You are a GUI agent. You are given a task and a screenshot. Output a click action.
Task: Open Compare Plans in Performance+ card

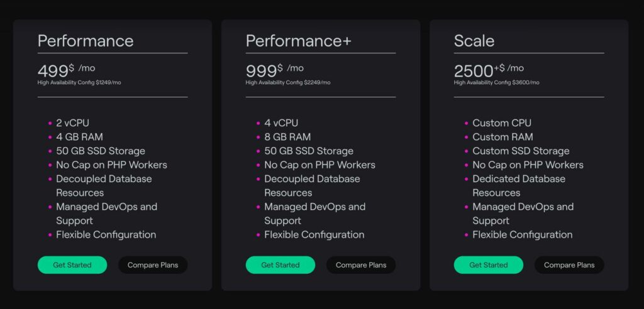(x=361, y=265)
